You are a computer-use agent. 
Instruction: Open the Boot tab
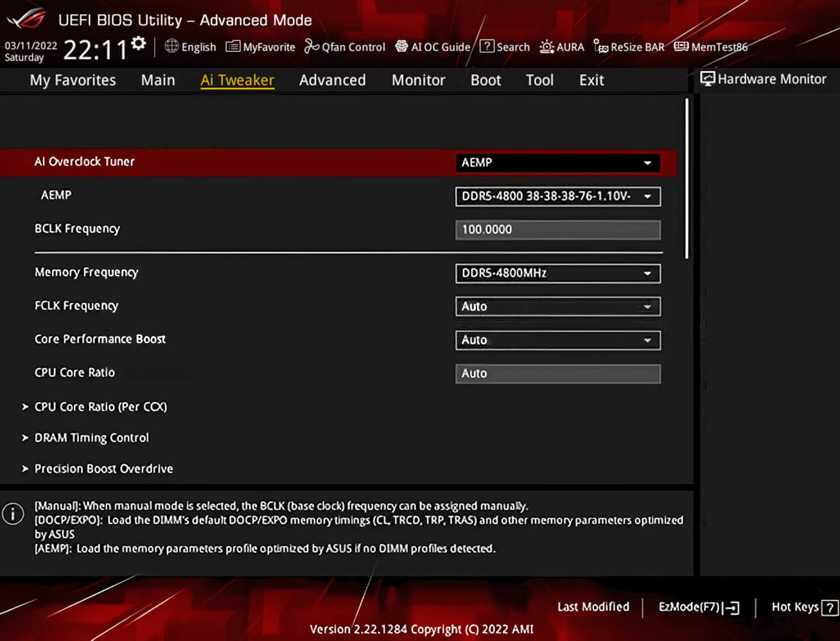[x=486, y=80]
